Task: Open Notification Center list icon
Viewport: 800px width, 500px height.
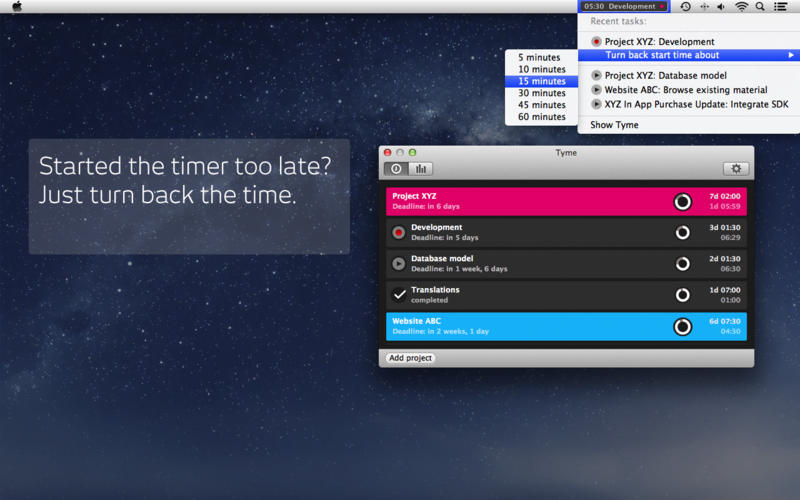Action: tap(781, 7)
